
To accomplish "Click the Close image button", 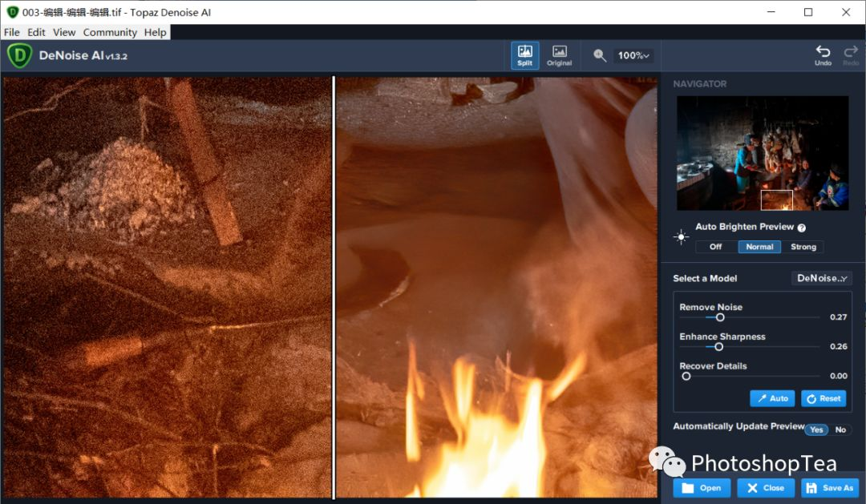I will [766, 488].
